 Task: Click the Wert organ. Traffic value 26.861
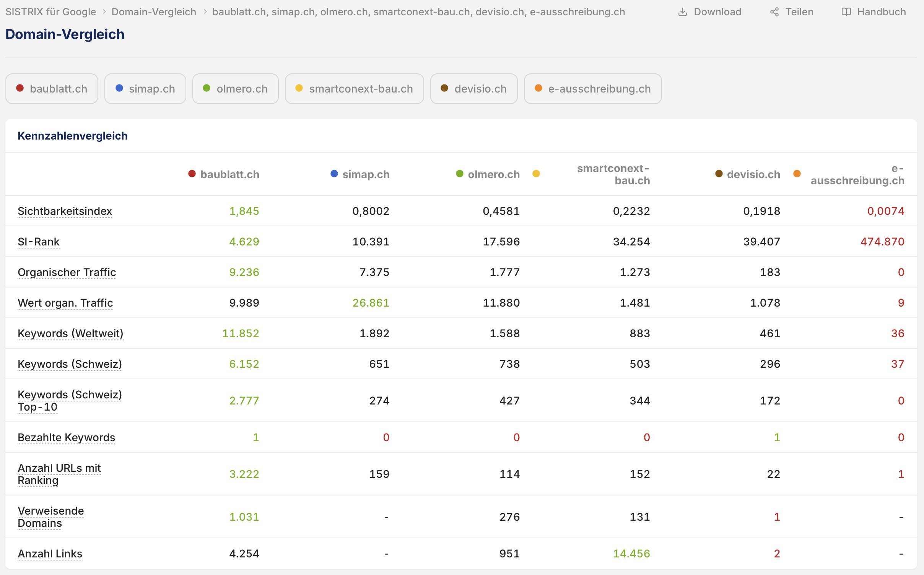(x=371, y=303)
